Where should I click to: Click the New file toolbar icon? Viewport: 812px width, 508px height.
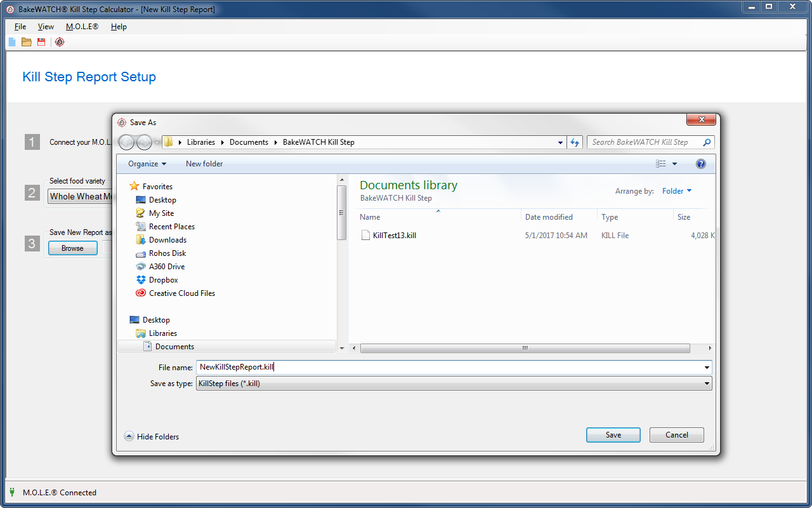[x=11, y=42]
